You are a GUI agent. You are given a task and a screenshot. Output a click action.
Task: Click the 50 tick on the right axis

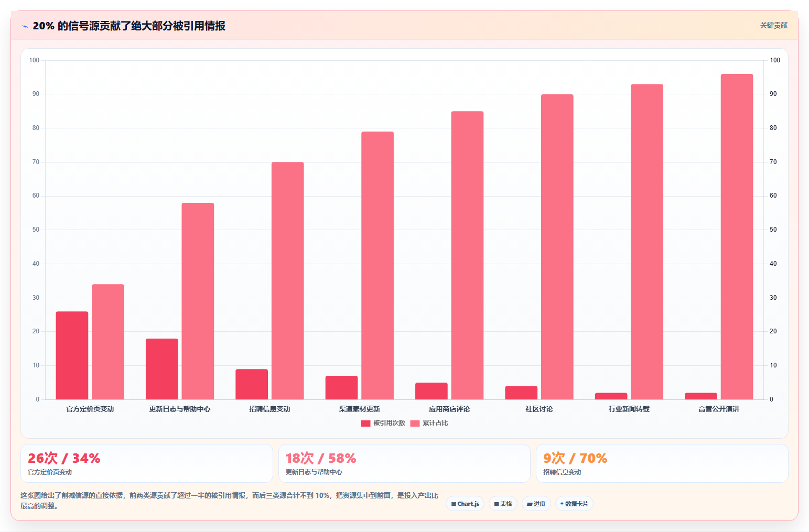pos(773,230)
